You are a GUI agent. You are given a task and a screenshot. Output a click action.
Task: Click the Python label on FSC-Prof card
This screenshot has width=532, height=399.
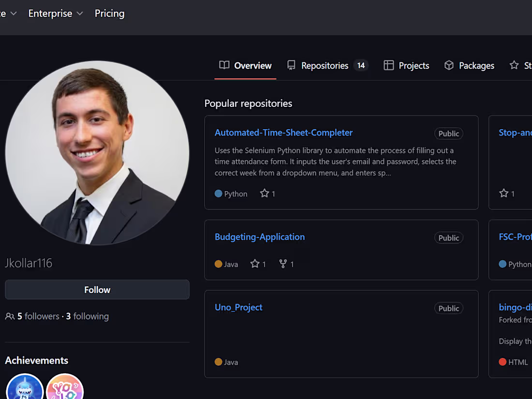pyautogui.click(x=520, y=264)
